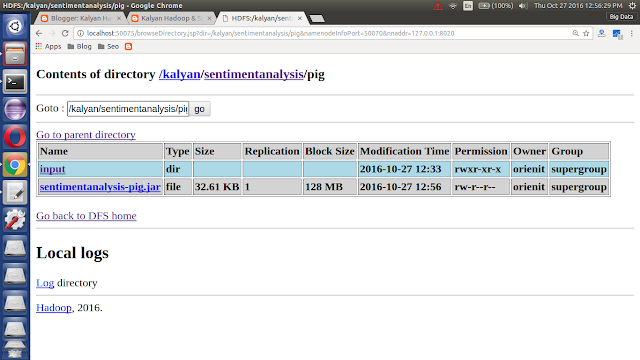Click the Modification Time column header
Screen dimensions: 640x360
tap(404, 151)
